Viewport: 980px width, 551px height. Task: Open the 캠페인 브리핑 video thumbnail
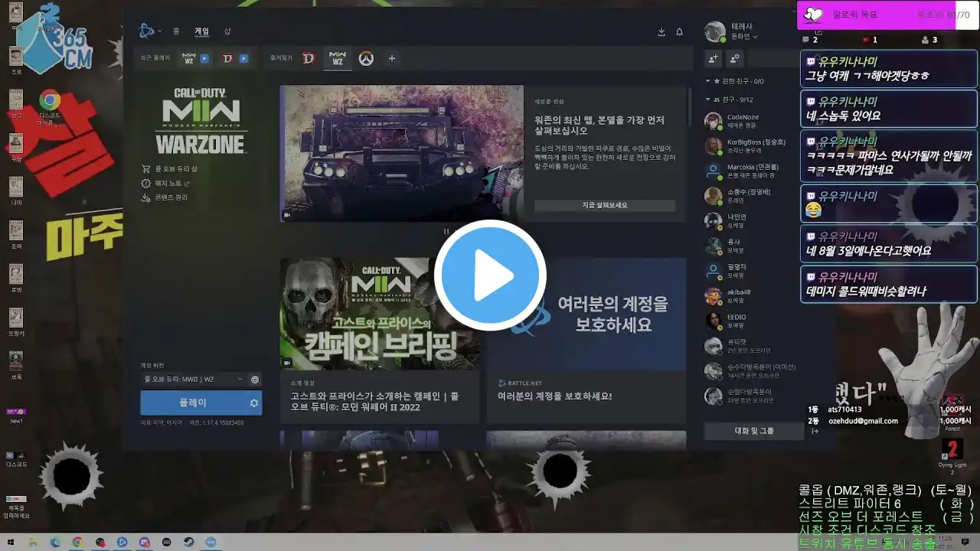click(380, 314)
